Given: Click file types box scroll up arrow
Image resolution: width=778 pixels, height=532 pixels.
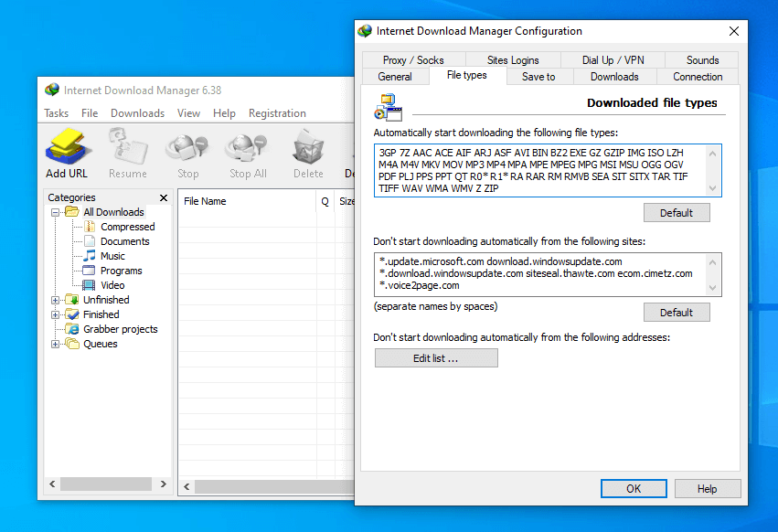Looking at the screenshot, I should (712, 154).
